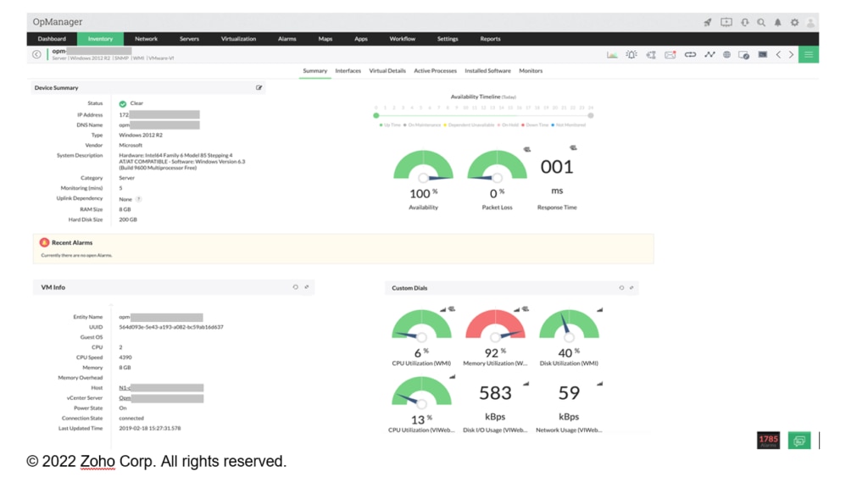Viewport: 868px width, 488px height.
Task: Open the search magnifier in header
Action: (761, 22)
